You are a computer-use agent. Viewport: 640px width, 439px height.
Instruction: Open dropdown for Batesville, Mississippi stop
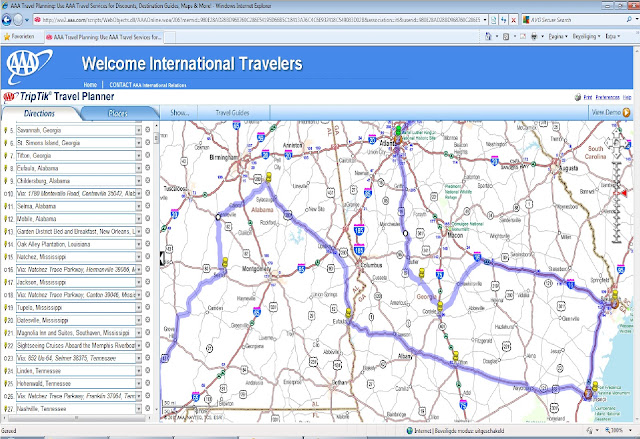coord(138,320)
